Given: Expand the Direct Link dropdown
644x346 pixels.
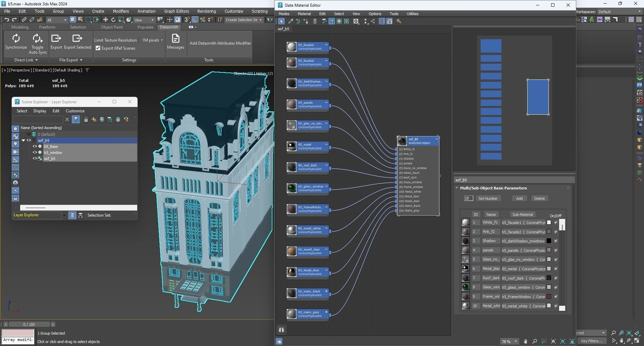Looking at the screenshot, I should pyautogui.click(x=26, y=60).
